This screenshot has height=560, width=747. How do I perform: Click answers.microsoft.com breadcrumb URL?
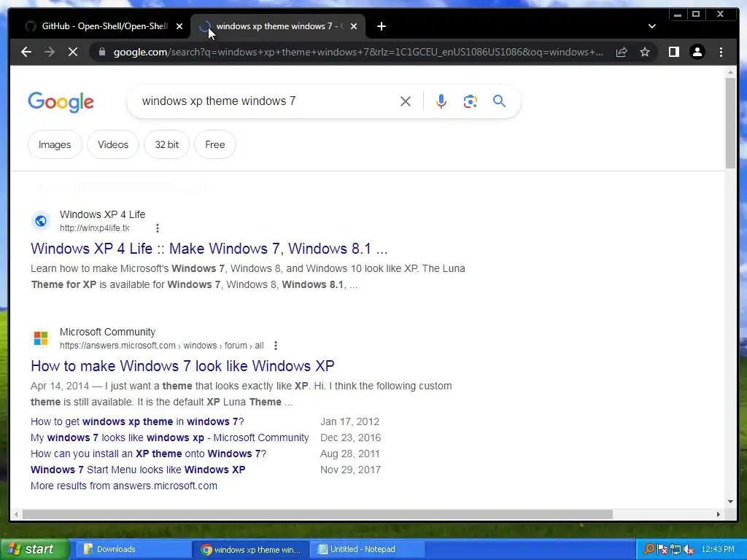pos(161,345)
